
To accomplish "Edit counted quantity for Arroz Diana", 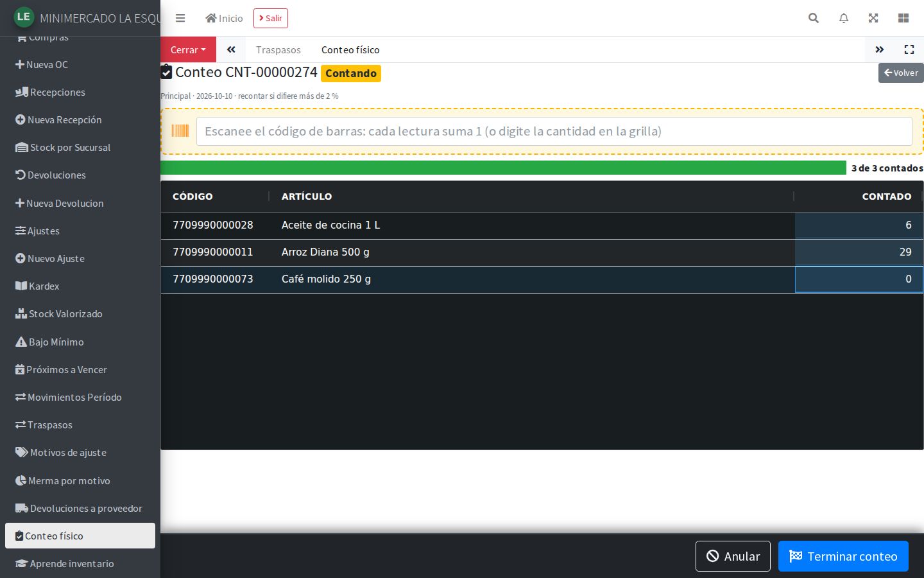I will [x=859, y=252].
